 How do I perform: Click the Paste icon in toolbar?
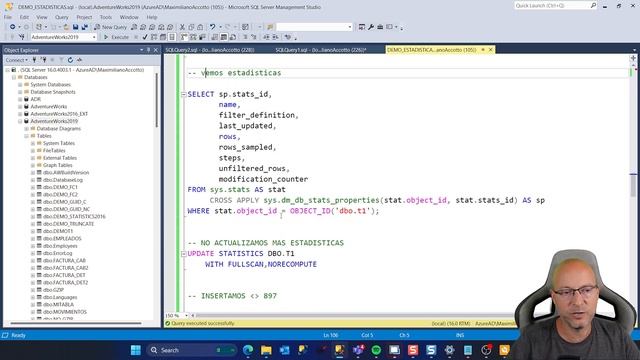tap(200, 27)
